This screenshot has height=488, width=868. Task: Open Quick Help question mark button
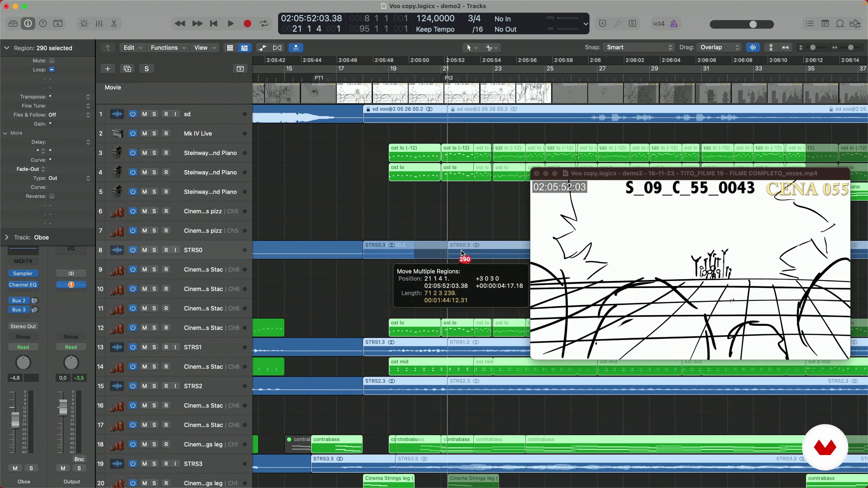43,23
